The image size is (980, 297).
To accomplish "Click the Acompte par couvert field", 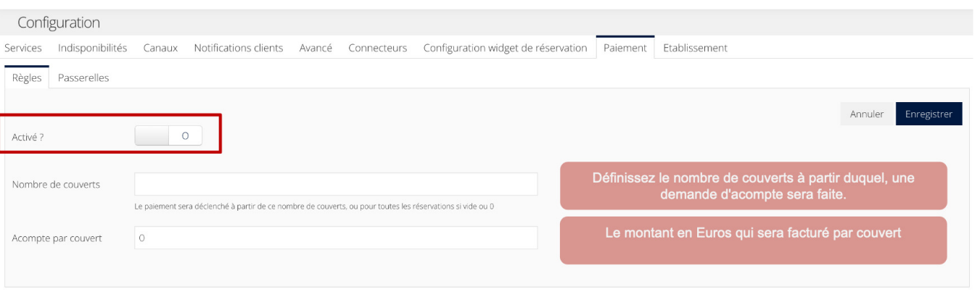I will pos(336,238).
